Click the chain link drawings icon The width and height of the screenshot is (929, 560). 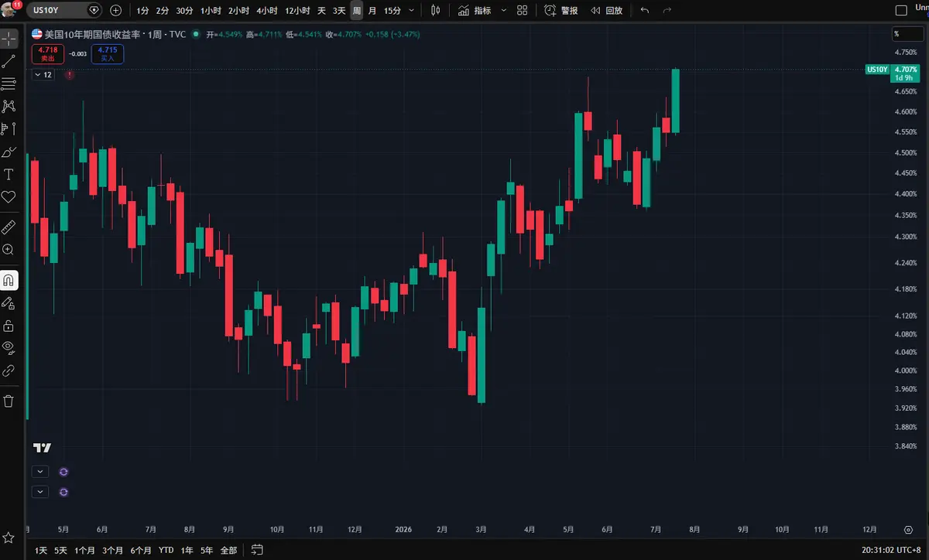point(9,370)
